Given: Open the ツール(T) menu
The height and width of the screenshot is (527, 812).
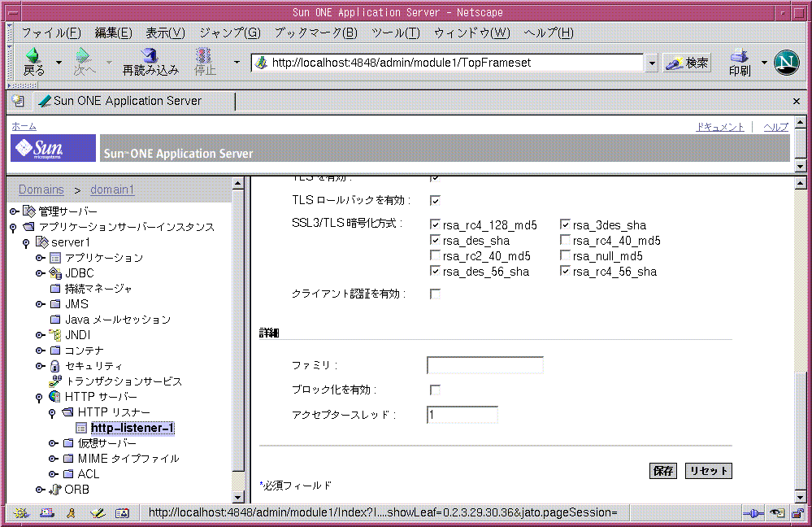Looking at the screenshot, I should click(x=396, y=33).
